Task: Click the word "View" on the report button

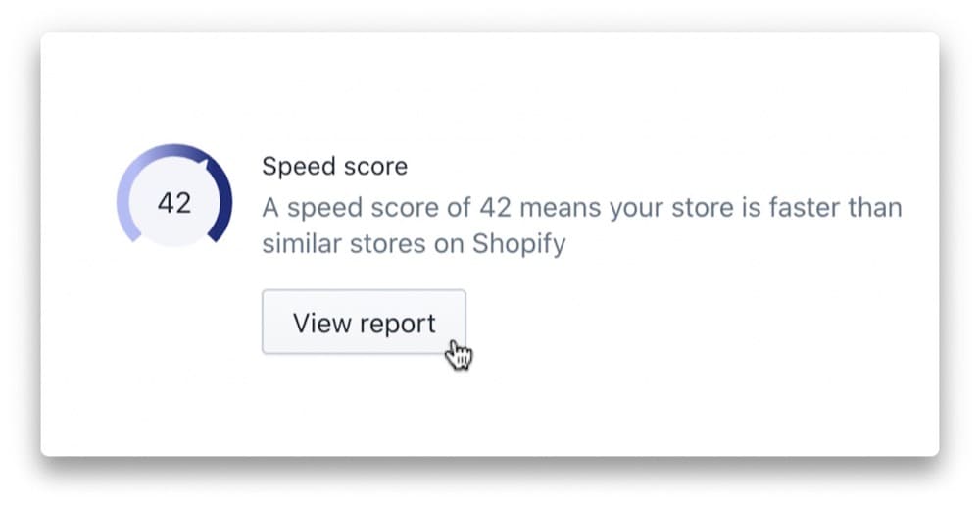Action: pos(321,323)
